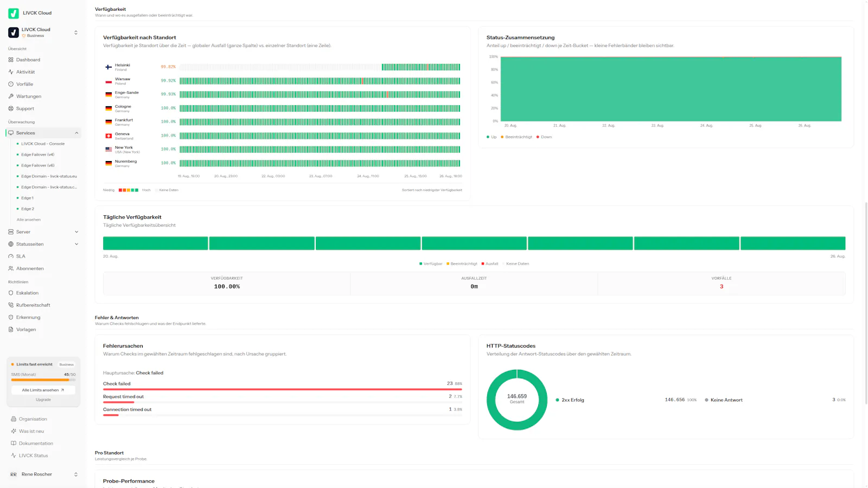868x488 pixels.
Task: Click the Aktivität pulse icon
Action: coord(11,72)
